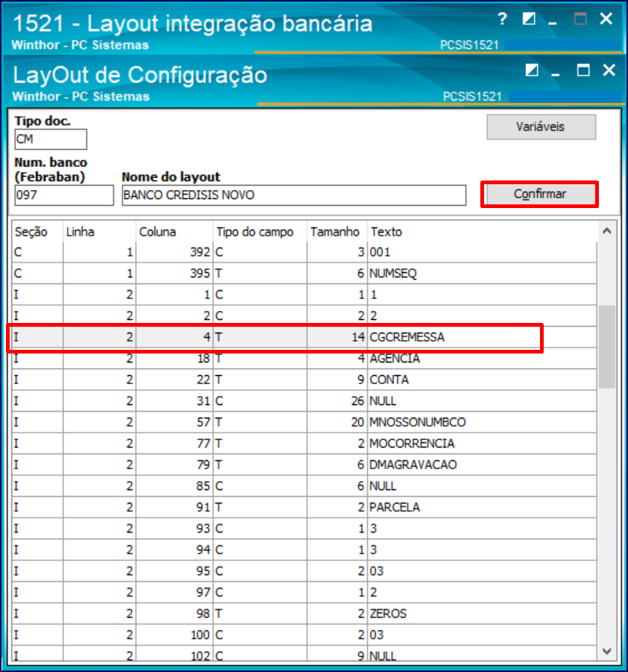Image resolution: width=628 pixels, height=672 pixels.
Task: Click the coluna 22 cell
Action: point(175,380)
